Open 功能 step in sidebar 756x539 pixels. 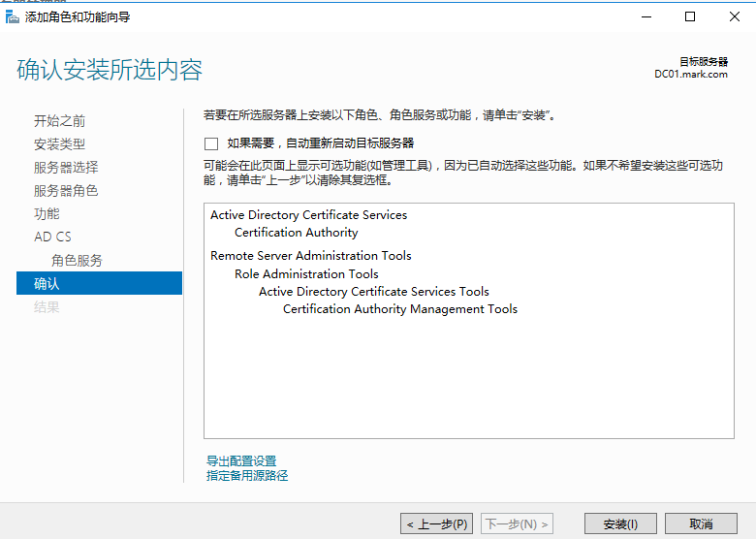(x=47, y=213)
